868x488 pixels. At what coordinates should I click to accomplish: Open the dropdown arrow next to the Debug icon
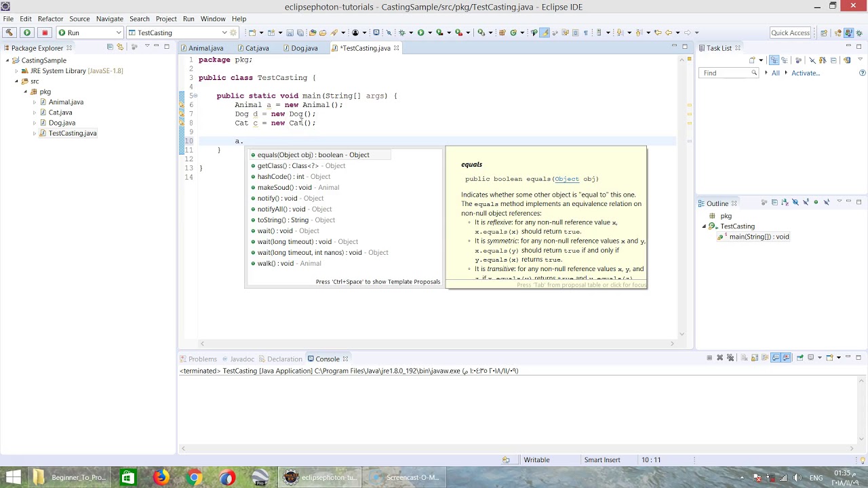coord(411,33)
